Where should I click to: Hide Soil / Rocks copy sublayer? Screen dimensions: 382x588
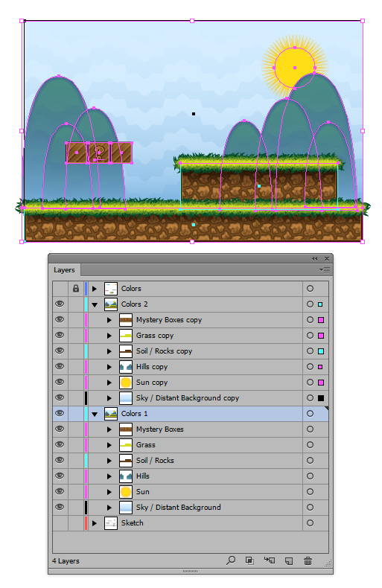coord(60,351)
